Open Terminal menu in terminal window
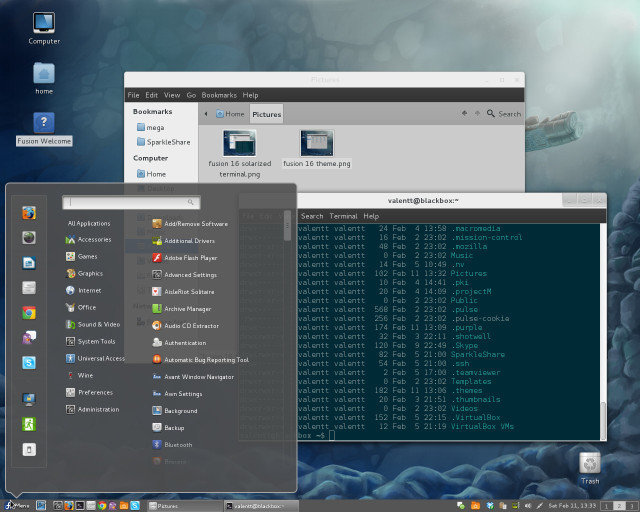 (343, 216)
